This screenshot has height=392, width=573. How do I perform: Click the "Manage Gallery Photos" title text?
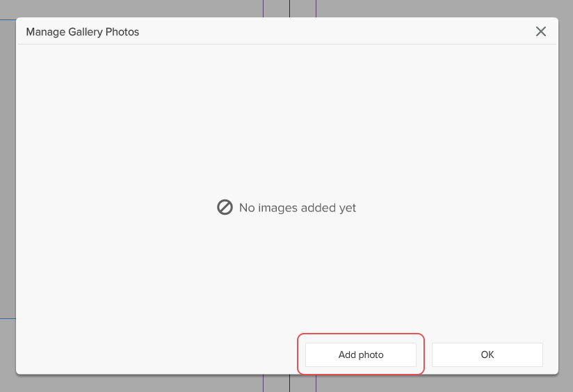[82, 32]
